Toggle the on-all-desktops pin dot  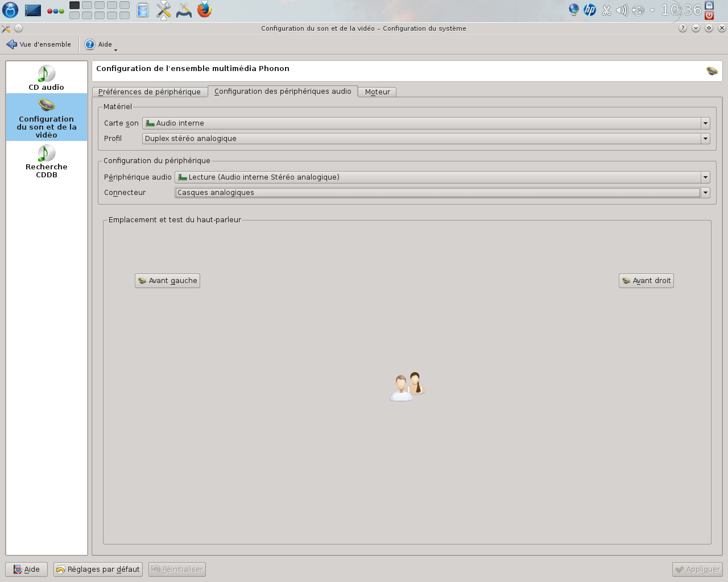[x=18, y=28]
